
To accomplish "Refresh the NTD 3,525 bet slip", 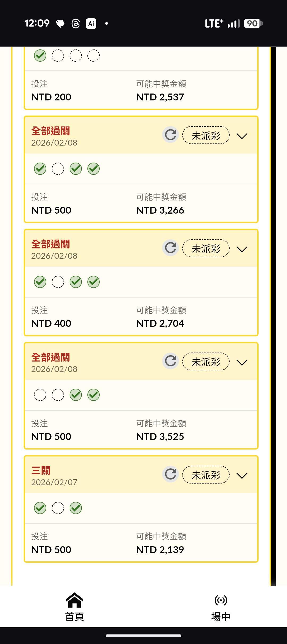I will point(170,361).
